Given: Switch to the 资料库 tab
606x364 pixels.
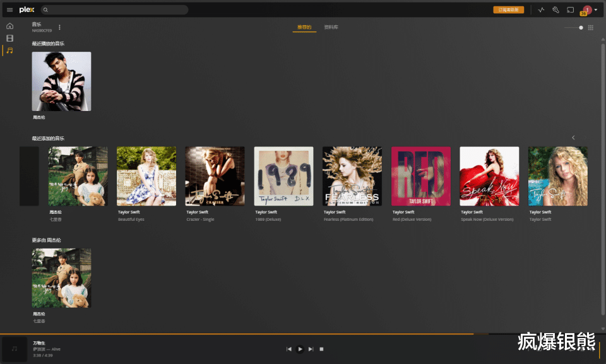Looking at the screenshot, I should (x=331, y=27).
